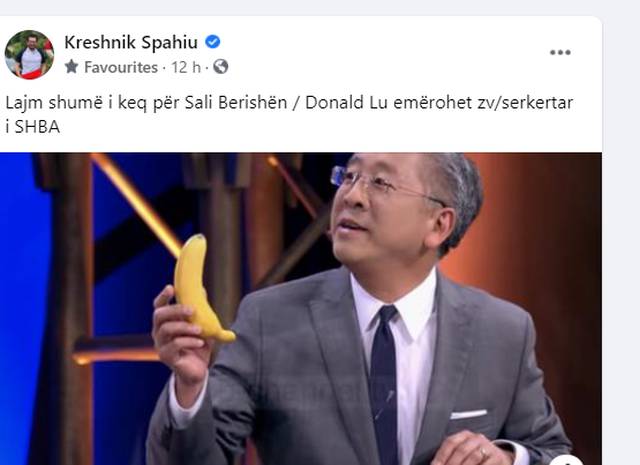Open the post's 12 h timestamp link
Viewport: 640px width, 465px height.
tap(186, 67)
